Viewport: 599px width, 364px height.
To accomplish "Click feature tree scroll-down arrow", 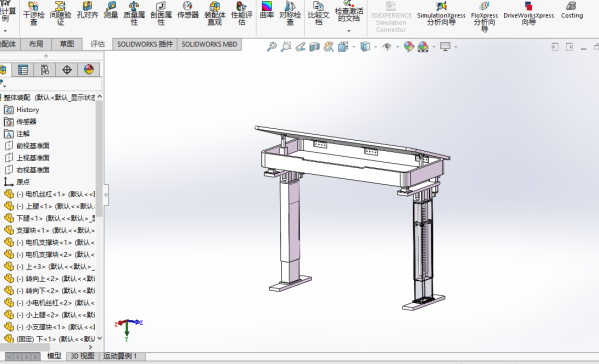I will coord(99,338).
